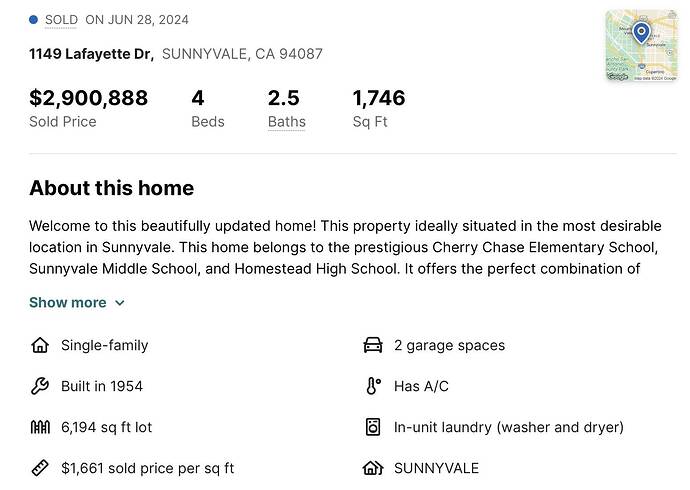The image size is (690, 490).
Task: Click the blue sold status dot
Action: 33,20
